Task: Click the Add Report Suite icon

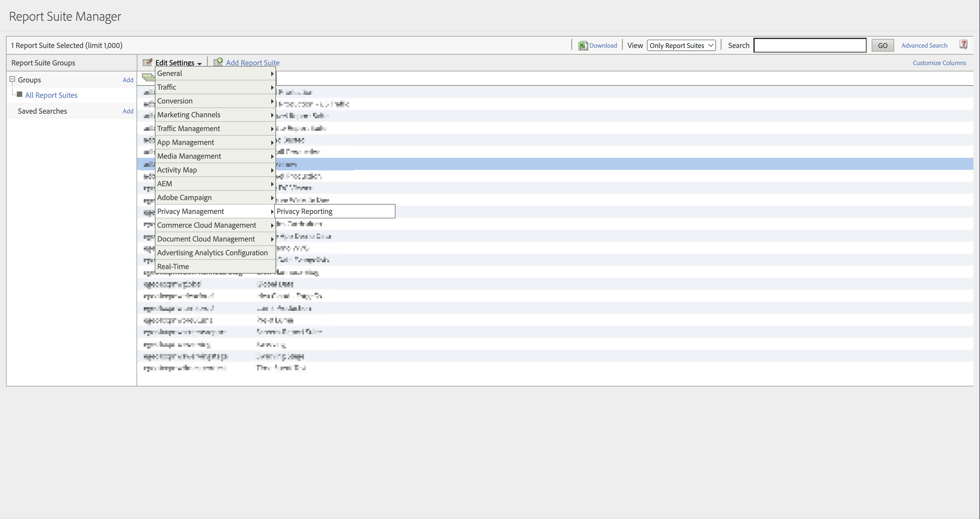Action: tap(218, 62)
